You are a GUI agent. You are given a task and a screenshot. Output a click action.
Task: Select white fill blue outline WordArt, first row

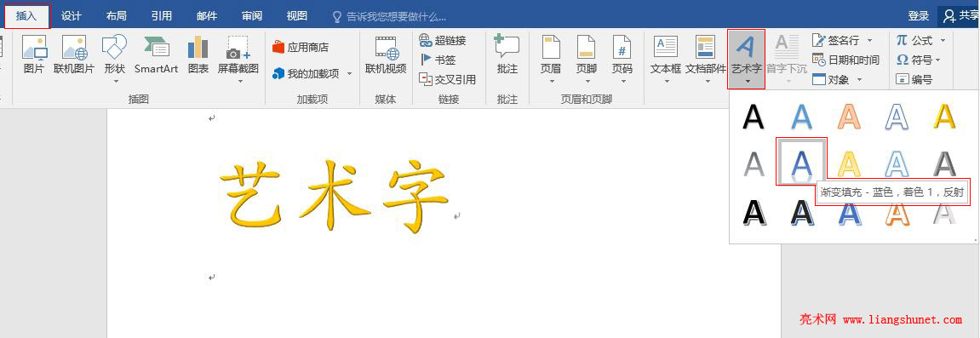click(x=897, y=117)
